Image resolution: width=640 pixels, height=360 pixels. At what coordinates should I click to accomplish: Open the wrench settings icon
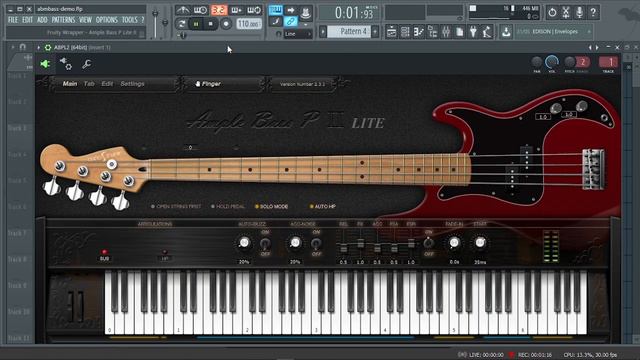86,64
